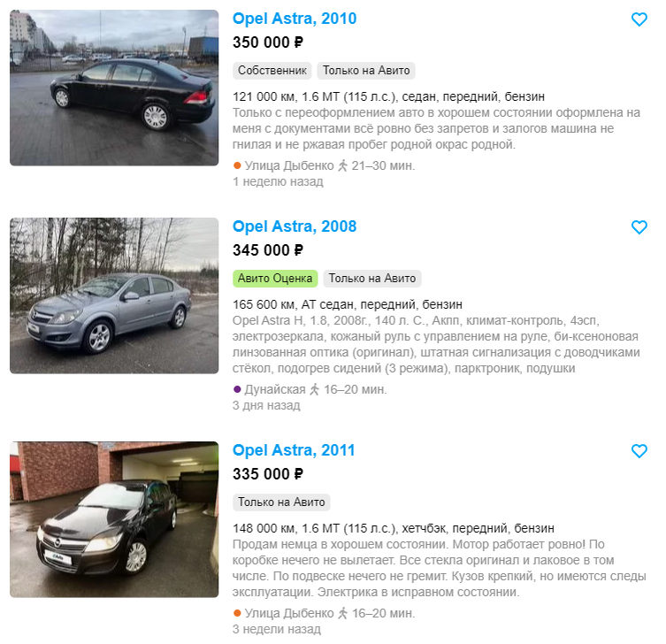Favorite the Opel Astra 2011 listing heart
The image size is (666, 644).
tap(639, 451)
